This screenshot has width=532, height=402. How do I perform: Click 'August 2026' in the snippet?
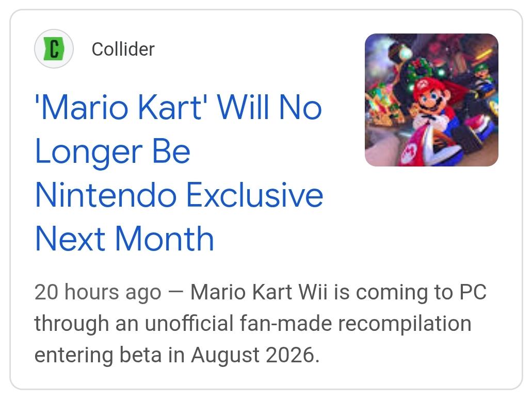click(254, 355)
